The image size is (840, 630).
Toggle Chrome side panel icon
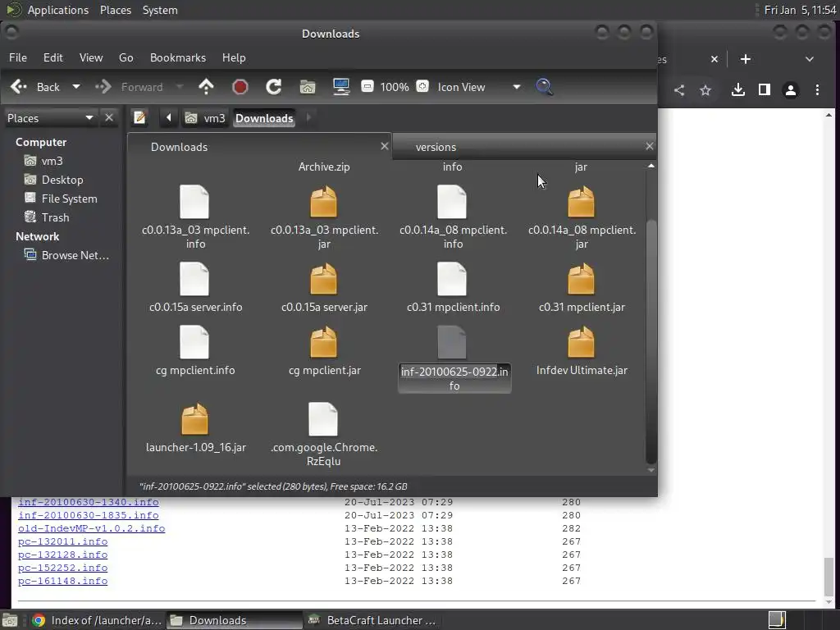pyautogui.click(x=765, y=90)
